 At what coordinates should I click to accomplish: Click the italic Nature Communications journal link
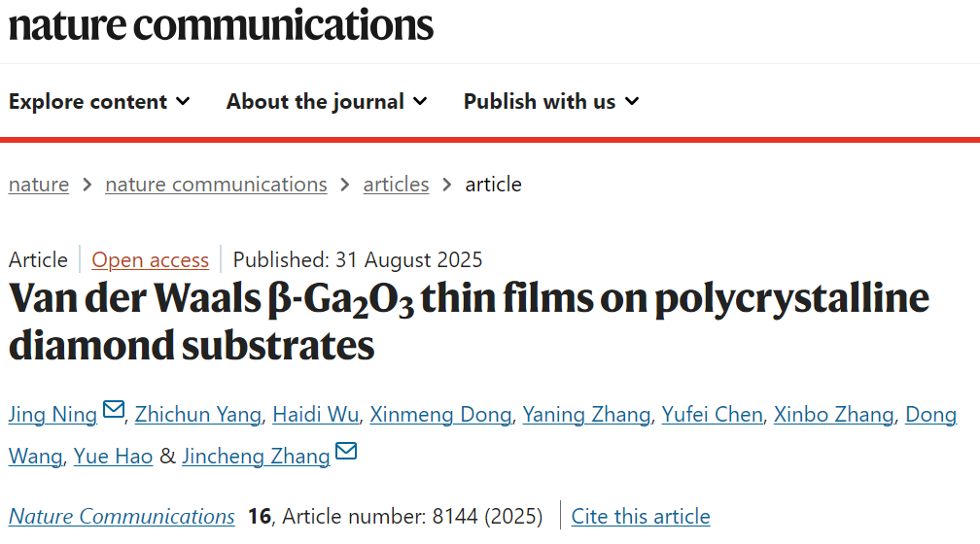[122, 517]
